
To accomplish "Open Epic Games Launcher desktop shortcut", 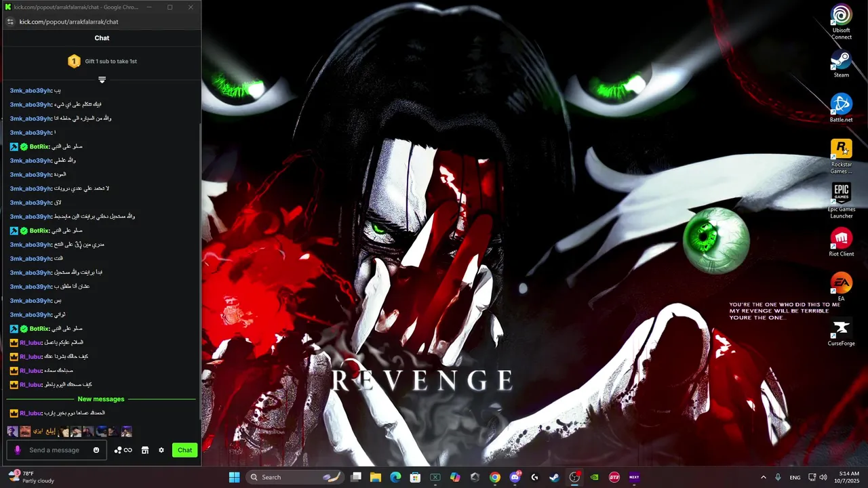I will point(842,201).
